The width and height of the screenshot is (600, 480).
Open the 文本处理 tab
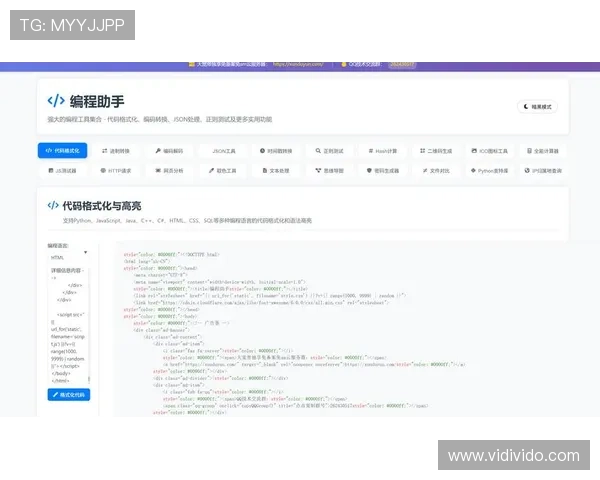(276, 170)
